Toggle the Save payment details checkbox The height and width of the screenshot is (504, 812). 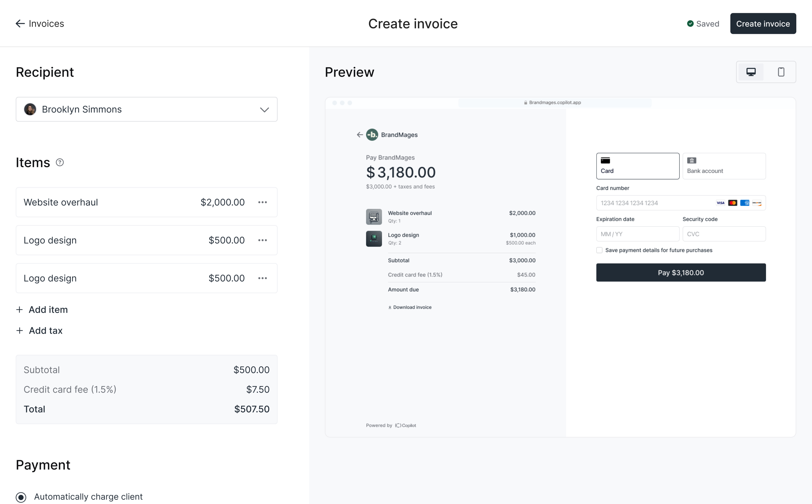click(600, 250)
